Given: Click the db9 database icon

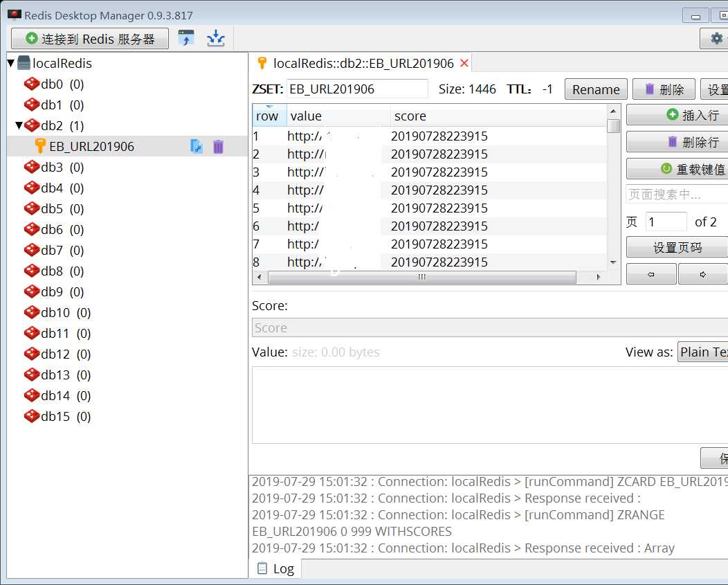Looking at the screenshot, I should point(32,291).
